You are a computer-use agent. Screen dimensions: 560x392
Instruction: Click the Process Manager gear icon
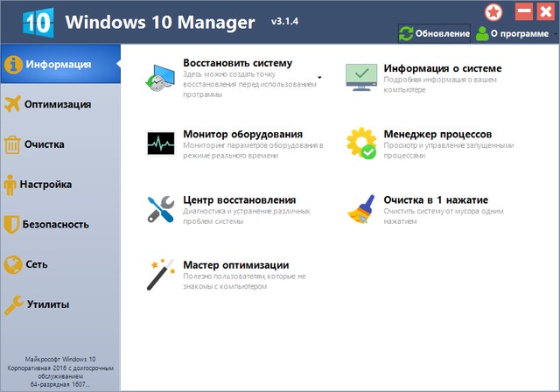(x=360, y=143)
